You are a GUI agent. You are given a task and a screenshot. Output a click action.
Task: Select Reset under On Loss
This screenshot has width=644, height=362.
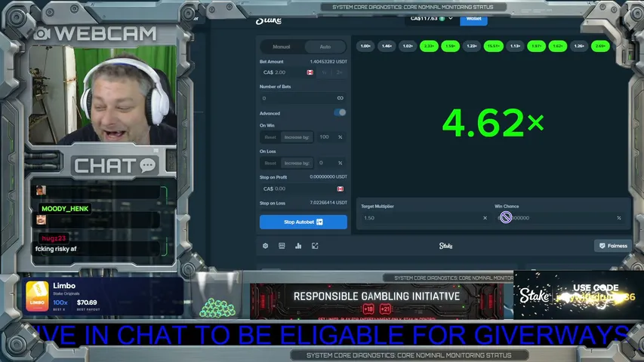tap(270, 163)
